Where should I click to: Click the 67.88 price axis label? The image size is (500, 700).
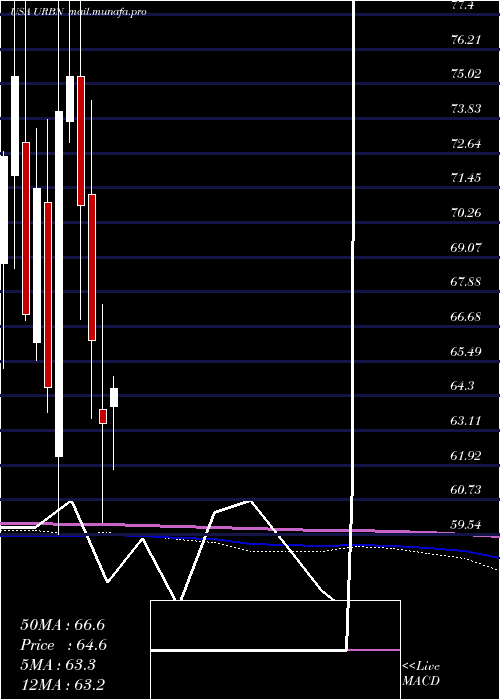pyautogui.click(x=466, y=282)
